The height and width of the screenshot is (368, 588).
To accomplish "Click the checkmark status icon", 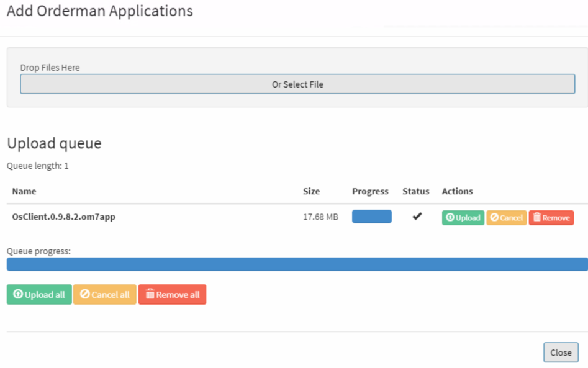I will 417,216.
